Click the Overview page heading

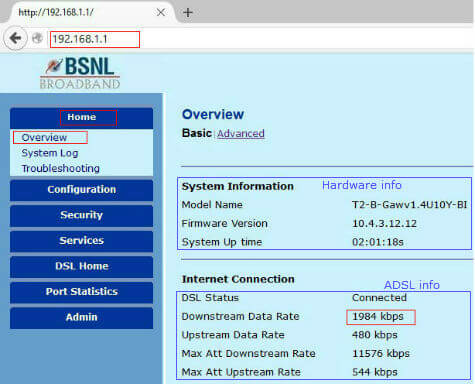(213, 114)
